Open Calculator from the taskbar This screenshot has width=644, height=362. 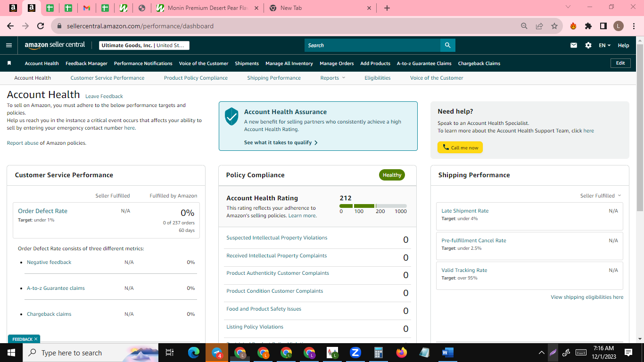[378, 353]
